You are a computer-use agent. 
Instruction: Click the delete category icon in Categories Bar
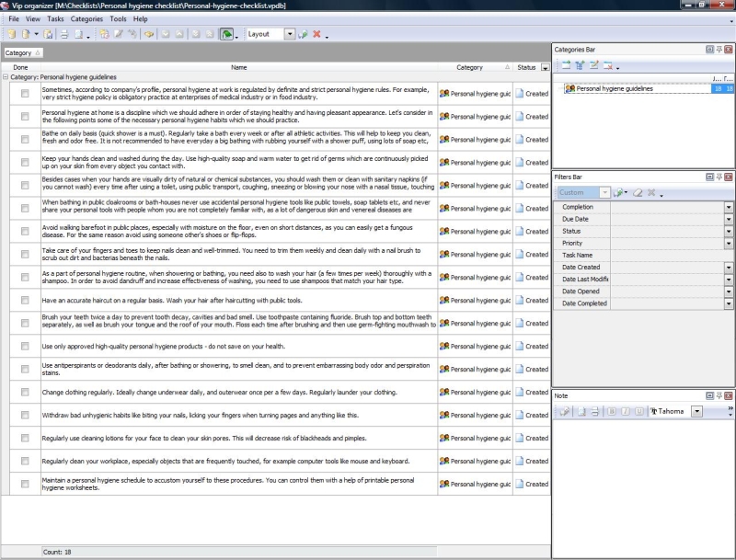pyautogui.click(x=608, y=65)
